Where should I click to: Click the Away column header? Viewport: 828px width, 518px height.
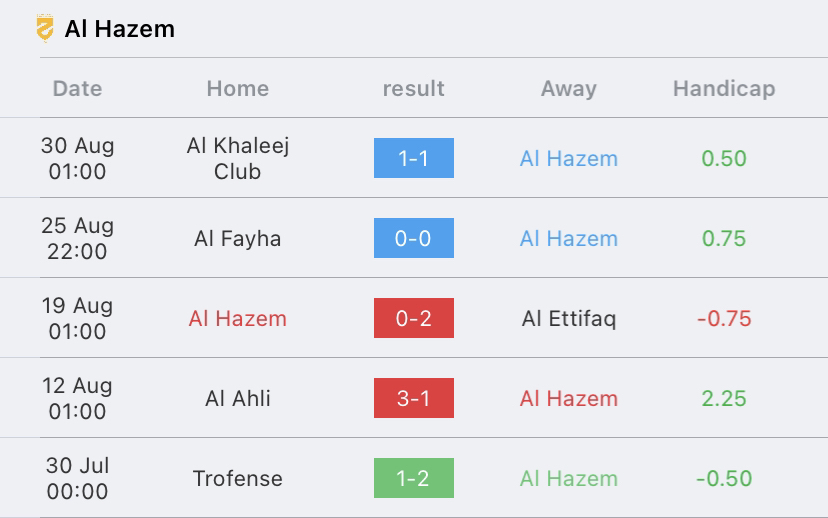(569, 88)
